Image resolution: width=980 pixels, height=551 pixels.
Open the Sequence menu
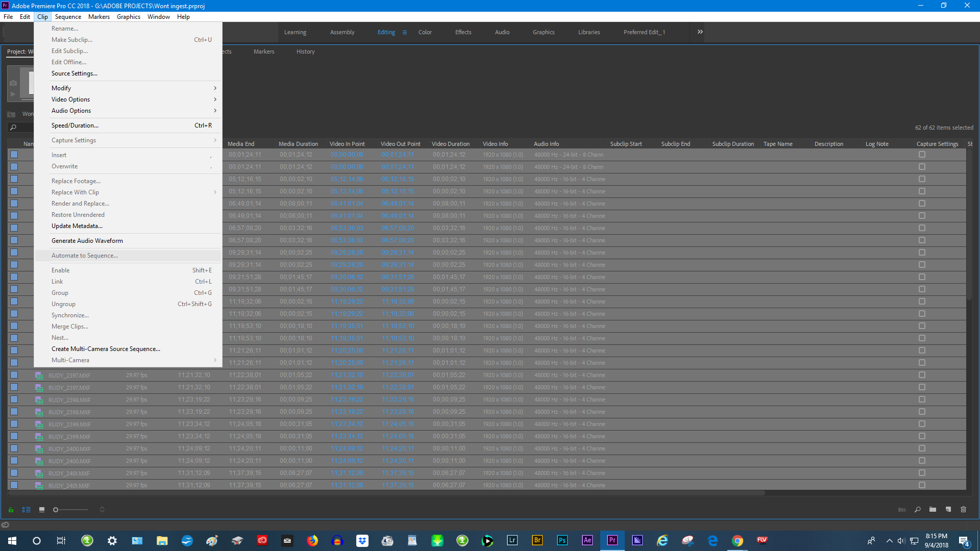[68, 17]
